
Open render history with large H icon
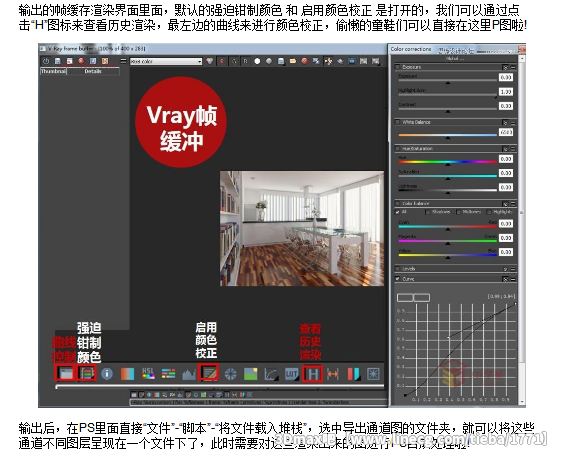(313, 373)
